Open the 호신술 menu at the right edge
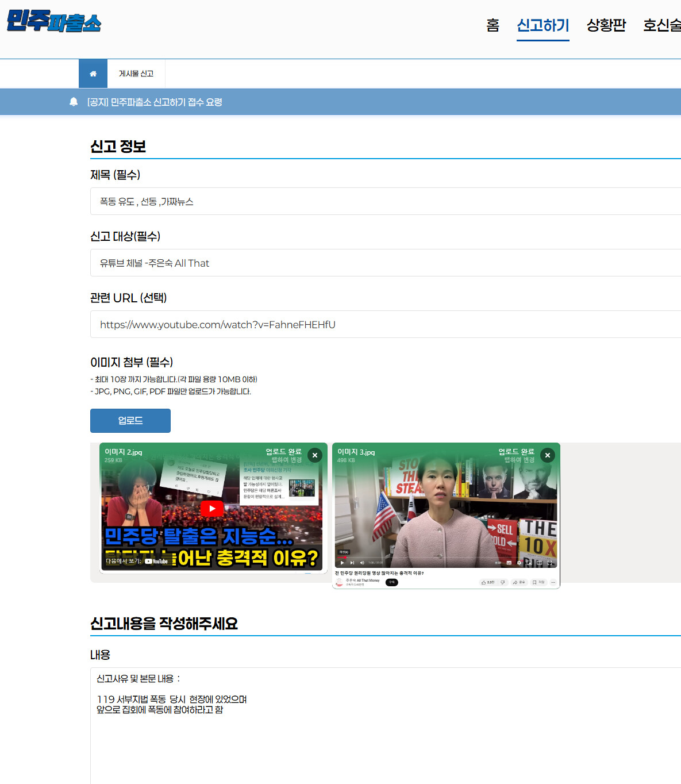Image resolution: width=681 pixels, height=784 pixels. pos(661,25)
